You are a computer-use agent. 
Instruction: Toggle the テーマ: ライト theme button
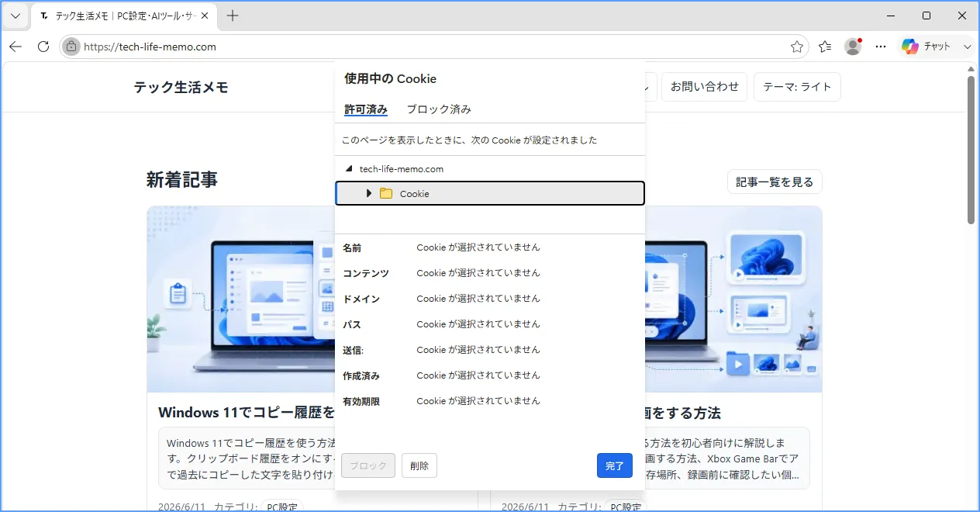pyautogui.click(x=797, y=87)
